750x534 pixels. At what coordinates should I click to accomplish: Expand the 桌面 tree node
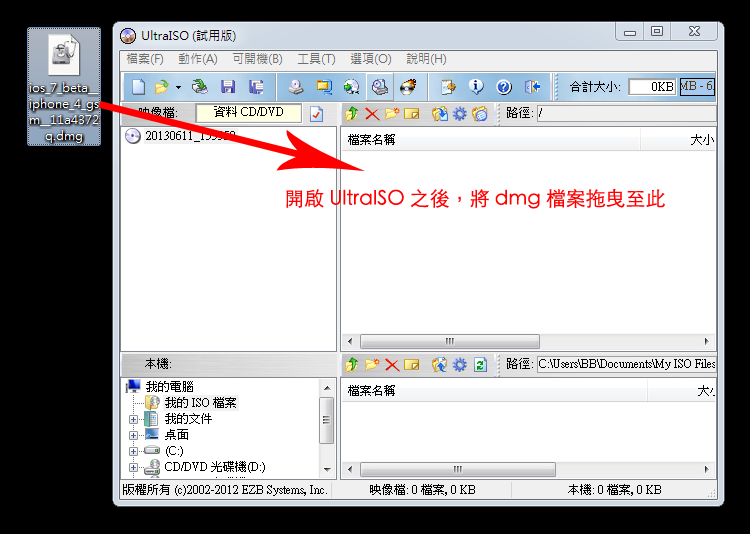[133, 435]
